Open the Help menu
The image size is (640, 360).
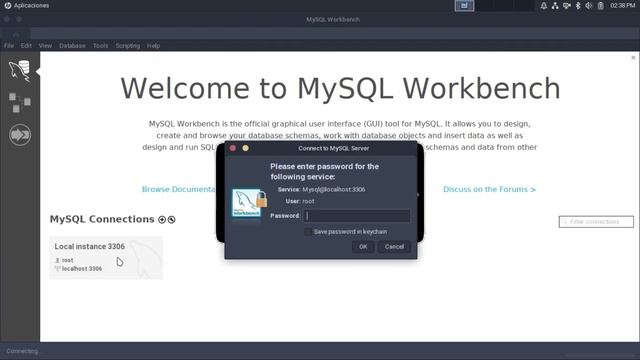point(153,46)
